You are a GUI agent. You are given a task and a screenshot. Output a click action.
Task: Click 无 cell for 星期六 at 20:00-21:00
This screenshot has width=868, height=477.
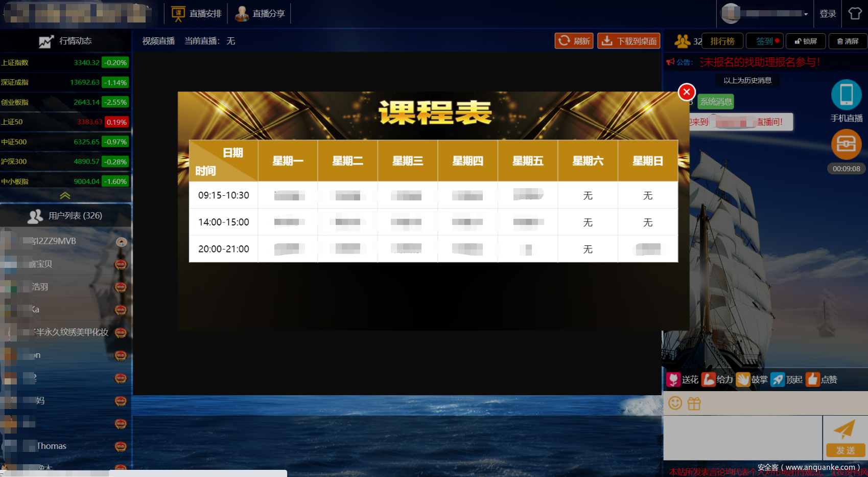(x=588, y=249)
